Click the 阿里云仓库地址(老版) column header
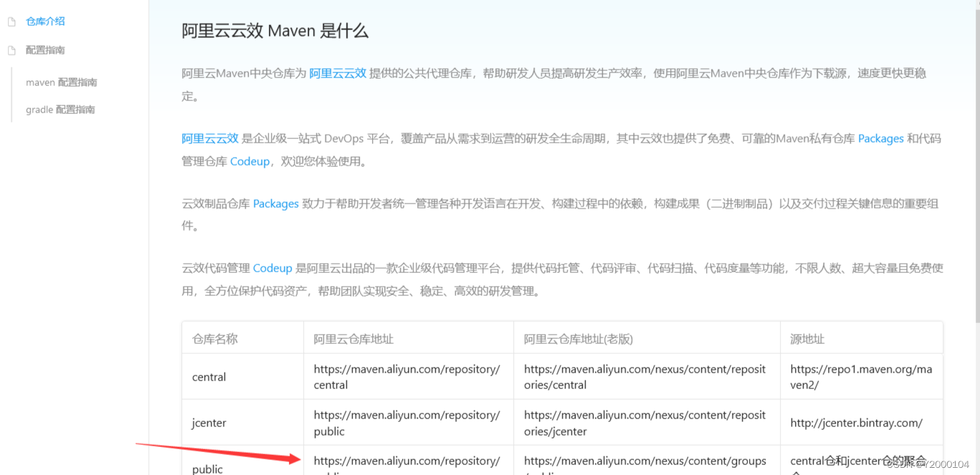This screenshot has width=980, height=475. (x=578, y=337)
